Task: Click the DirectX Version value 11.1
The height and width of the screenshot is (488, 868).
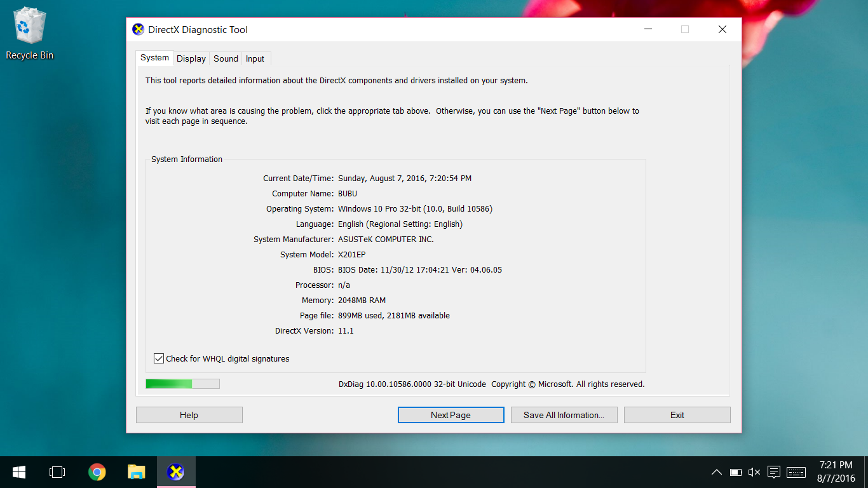Action: pyautogui.click(x=346, y=331)
